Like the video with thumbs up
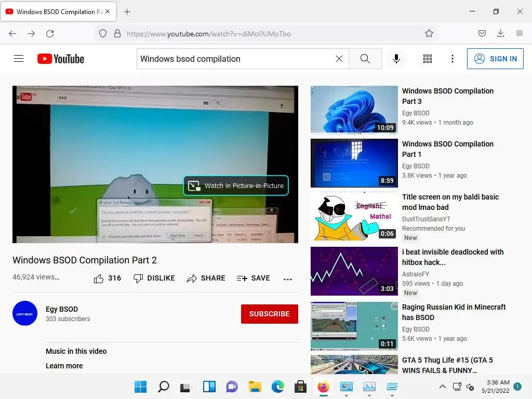This screenshot has width=532, height=399. click(x=107, y=278)
